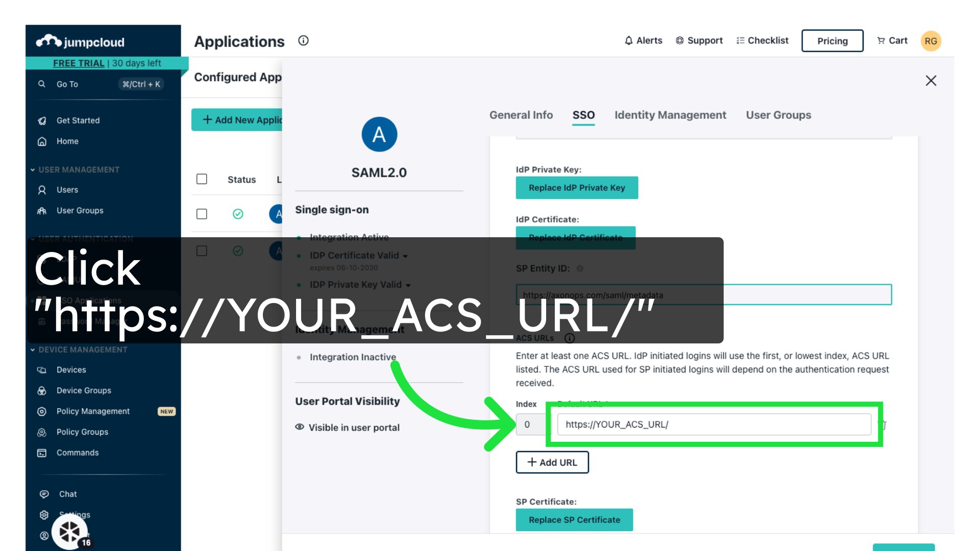
Task: Switch to the General Info tab
Action: click(x=521, y=115)
